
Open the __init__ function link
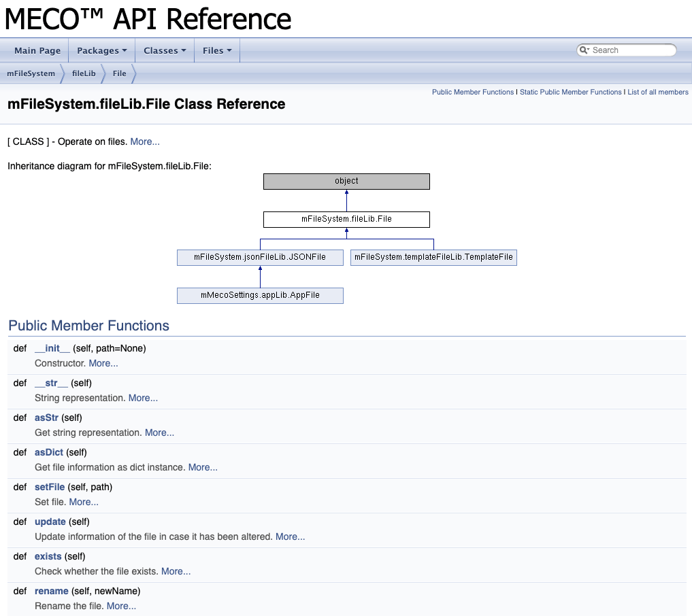pyautogui.click(x=52, y=348)
